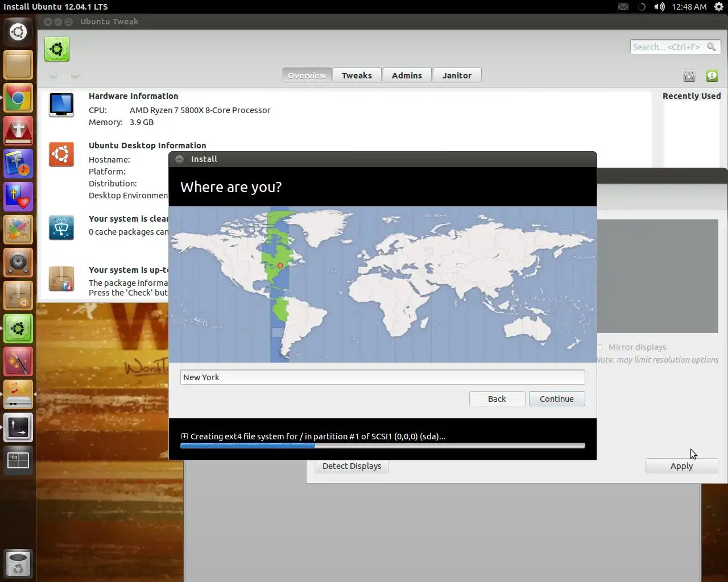Open the clock showing 12:48 AM
Screen dimensions: 728x582
click(689, 7)
